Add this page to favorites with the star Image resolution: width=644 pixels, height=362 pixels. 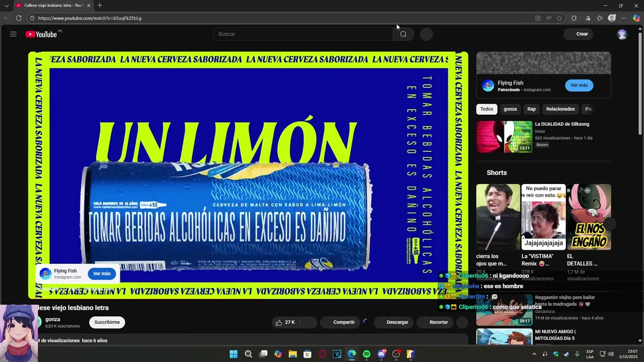pyautogui.click(x=559, y=18)
